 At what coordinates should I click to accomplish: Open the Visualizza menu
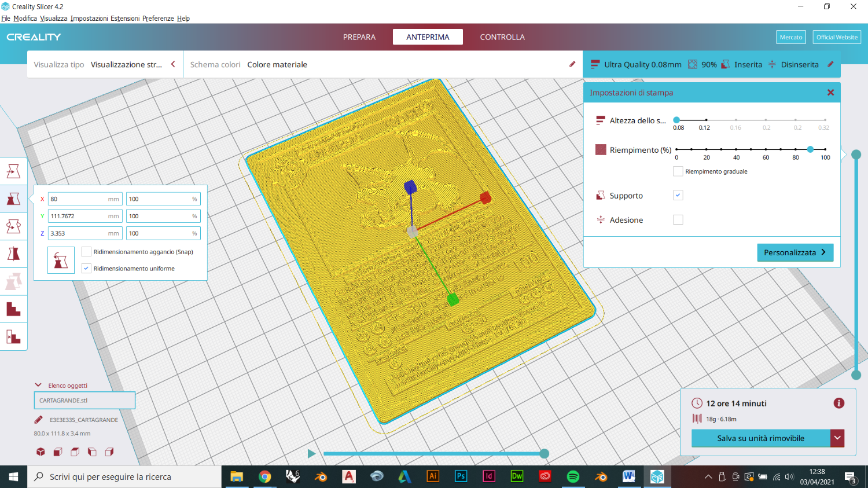click(54, 19)
